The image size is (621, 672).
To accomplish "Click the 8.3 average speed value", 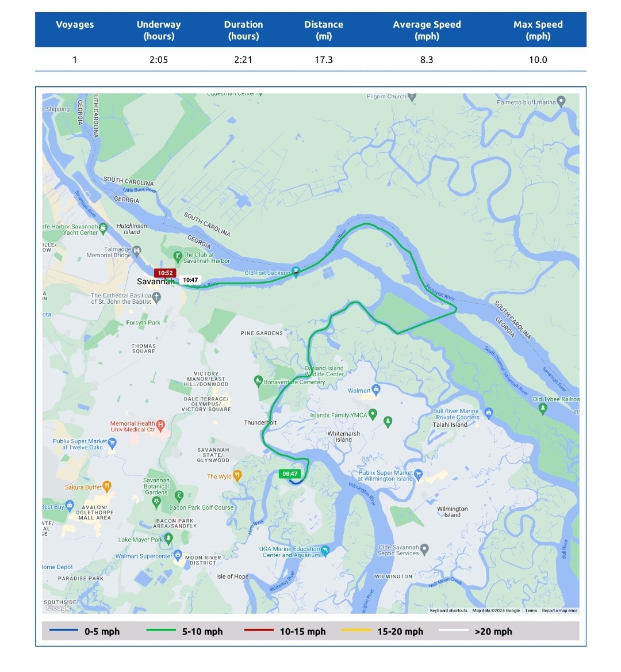I will [427, 60].
